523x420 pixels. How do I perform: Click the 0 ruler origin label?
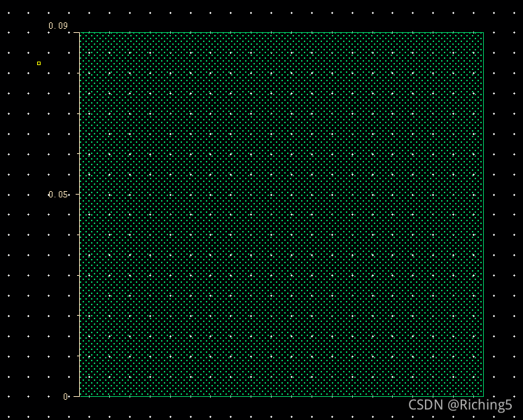pyautogui.click(x=65, y=397)
